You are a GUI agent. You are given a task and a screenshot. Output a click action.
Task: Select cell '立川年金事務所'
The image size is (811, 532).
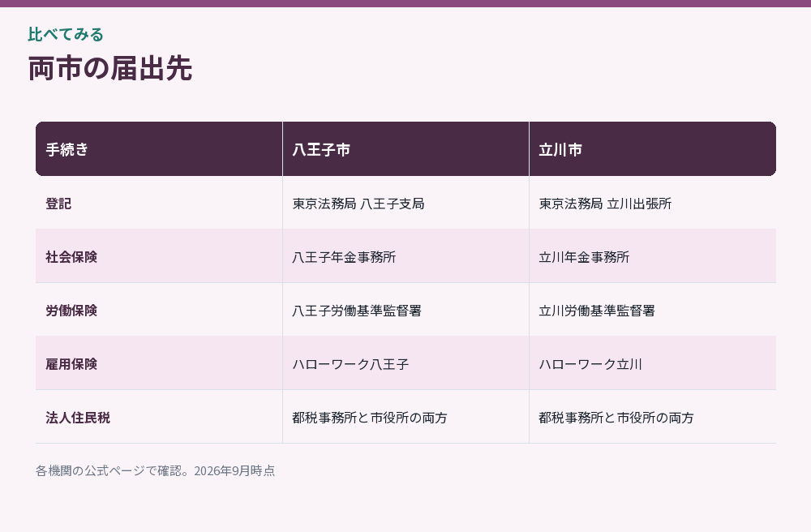[x=652, y=256]
